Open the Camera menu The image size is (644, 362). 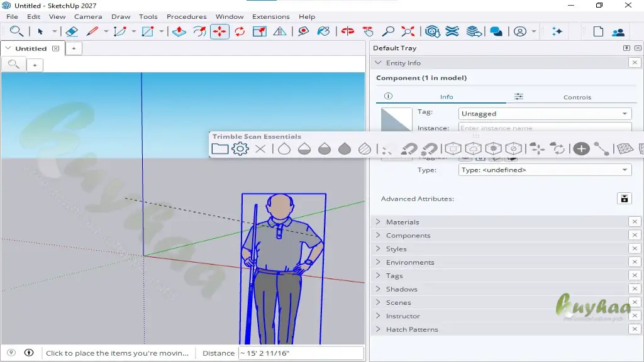point(88,16)
